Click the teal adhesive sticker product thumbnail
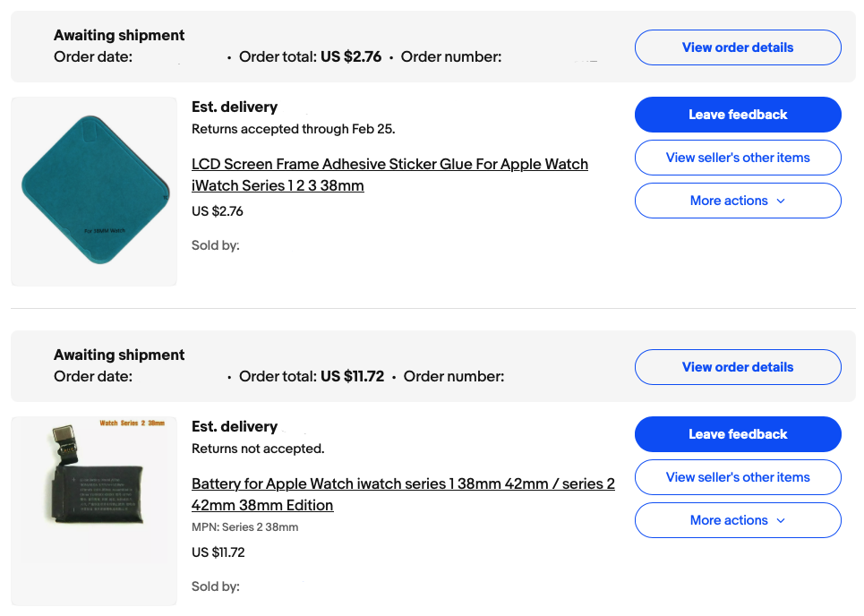This screenshot has height=616, width=864. tap(94, 192)
